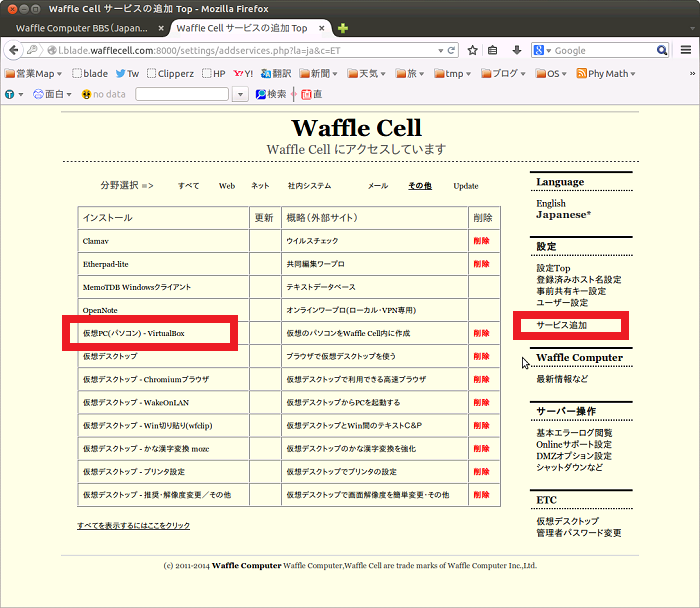
Task: Open the Clipperz bookmark
Action: tap(170, 74)
